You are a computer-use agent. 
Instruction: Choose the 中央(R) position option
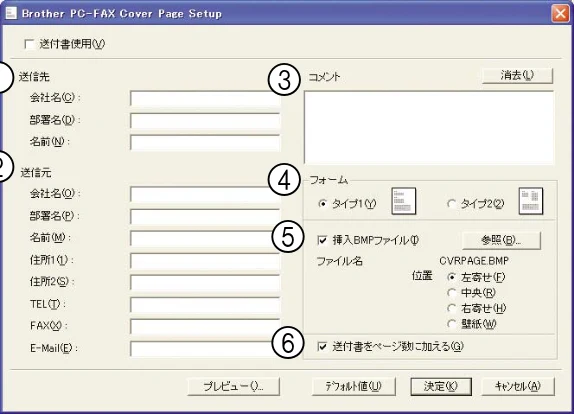452,293
